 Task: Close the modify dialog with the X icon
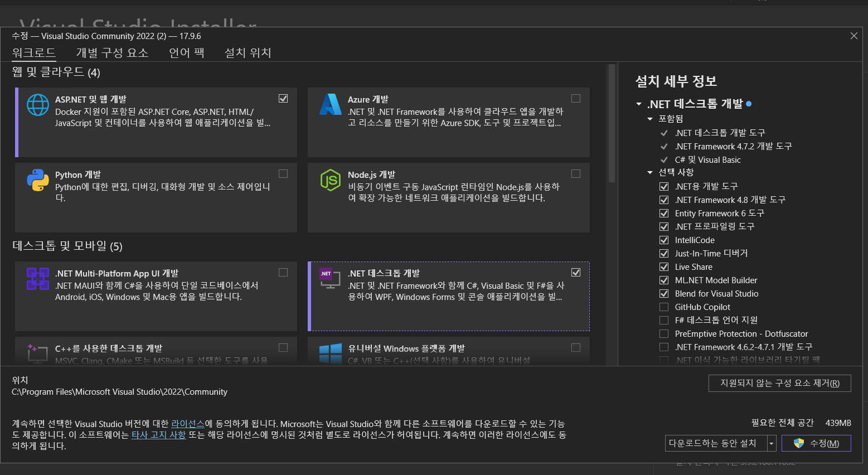(x=854, y=36)
